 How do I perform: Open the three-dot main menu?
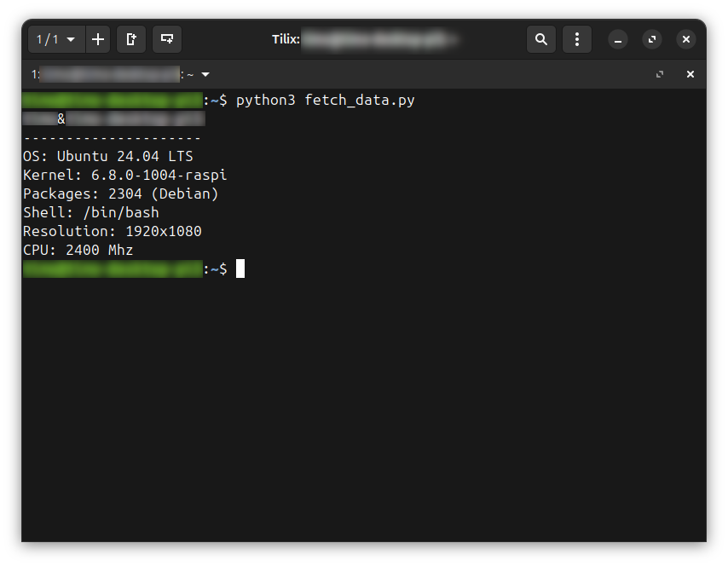(x=576, y=39)
